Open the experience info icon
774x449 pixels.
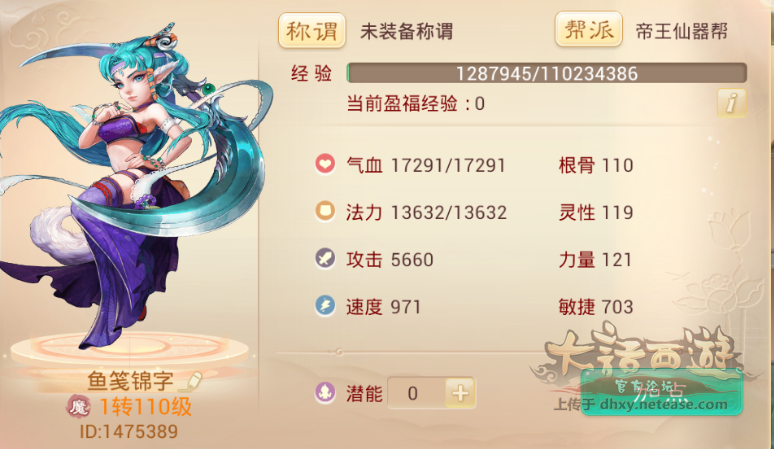(x=731, y=103)
